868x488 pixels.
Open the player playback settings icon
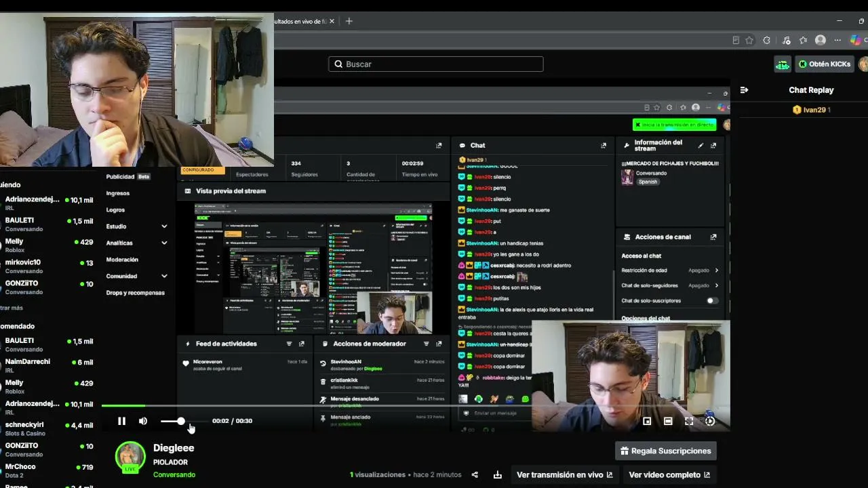point(710,421)
